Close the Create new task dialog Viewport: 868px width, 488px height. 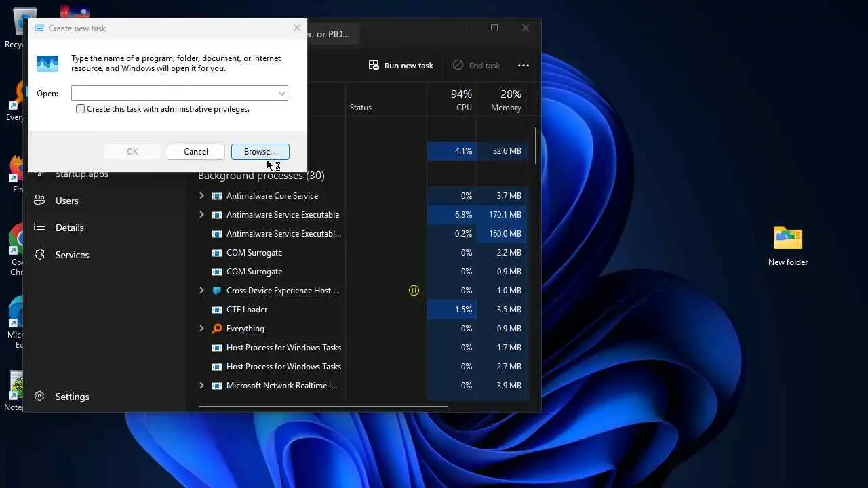coord(296,28)
